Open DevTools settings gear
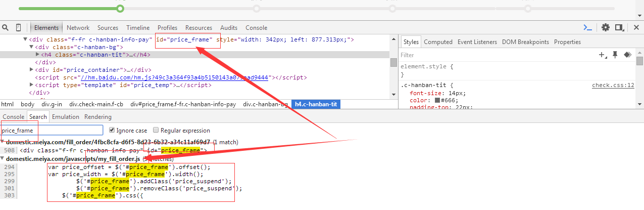Image resolution: width=644 pixels, height=210 pixels. (605, 28)
